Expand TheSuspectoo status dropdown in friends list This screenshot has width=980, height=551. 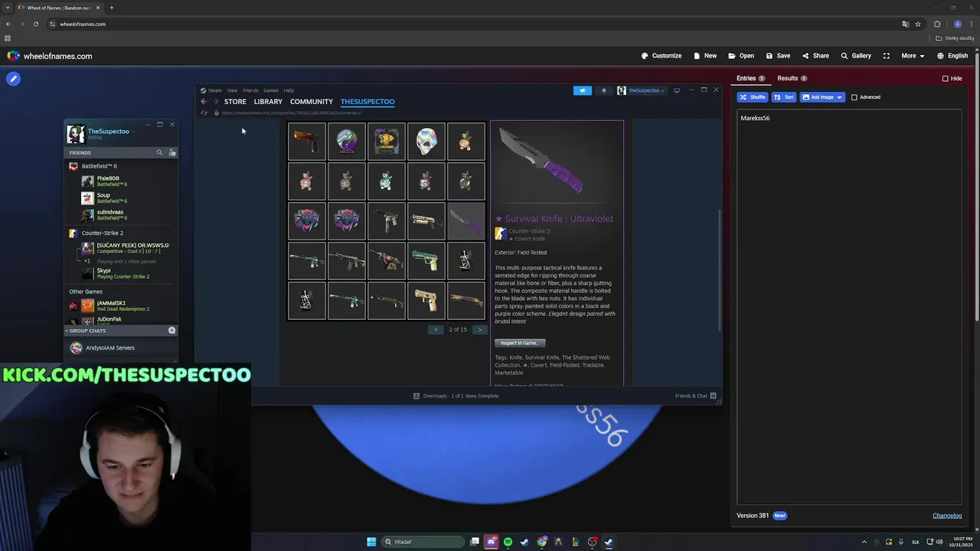(x=133, y=131)
